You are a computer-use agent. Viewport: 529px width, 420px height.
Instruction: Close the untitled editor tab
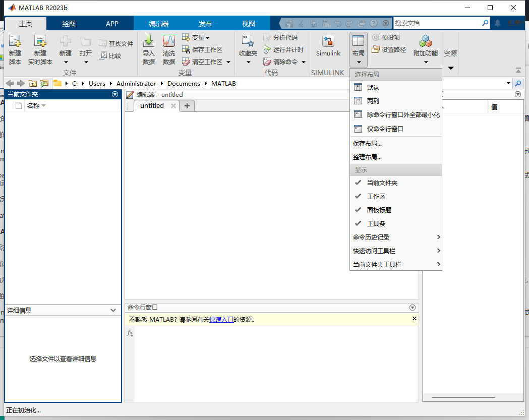[x=173, y=105]
